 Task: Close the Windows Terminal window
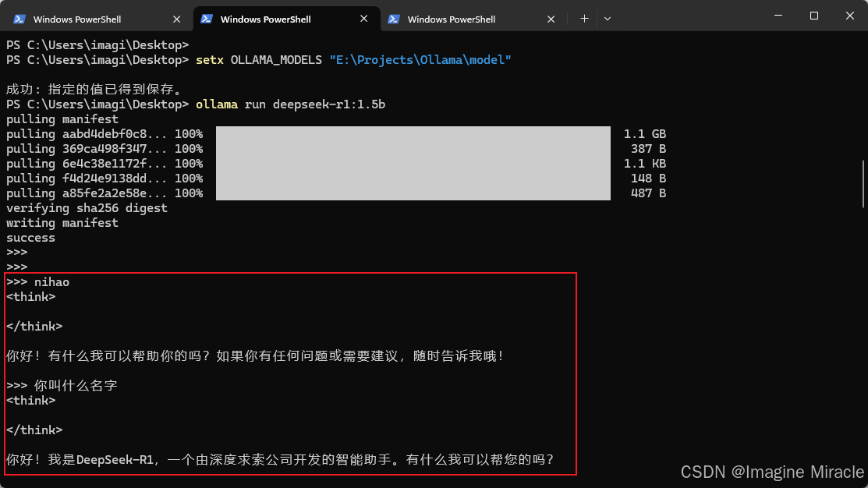click(x=850, y=16)
